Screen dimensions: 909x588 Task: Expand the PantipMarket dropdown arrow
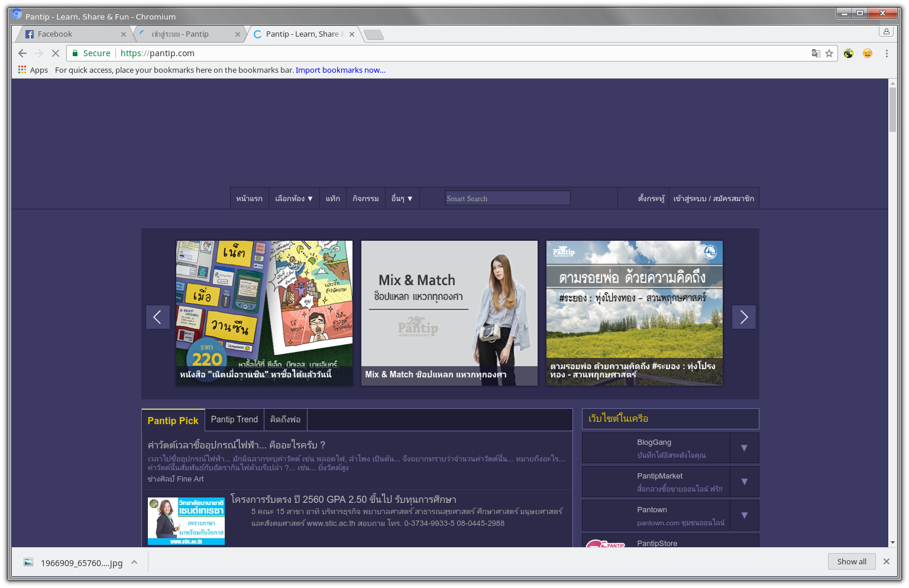pyautogui.click(x=745, y=482)
